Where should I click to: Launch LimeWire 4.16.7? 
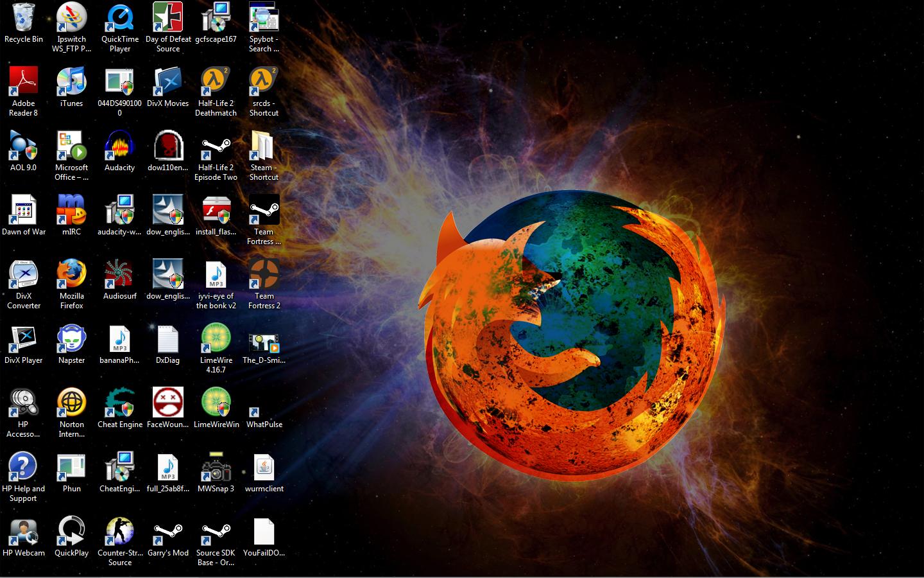point(216,340)
